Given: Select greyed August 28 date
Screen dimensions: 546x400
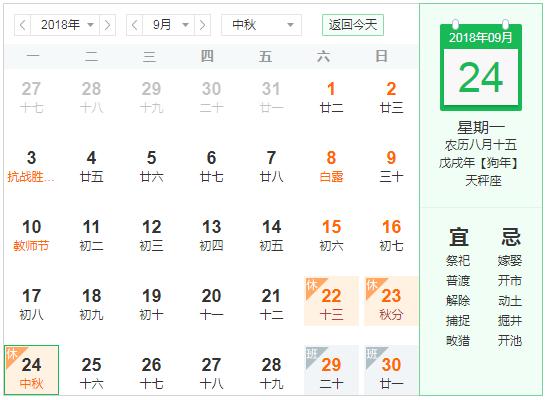Looking at the screenshot, I should coord(91,97).
